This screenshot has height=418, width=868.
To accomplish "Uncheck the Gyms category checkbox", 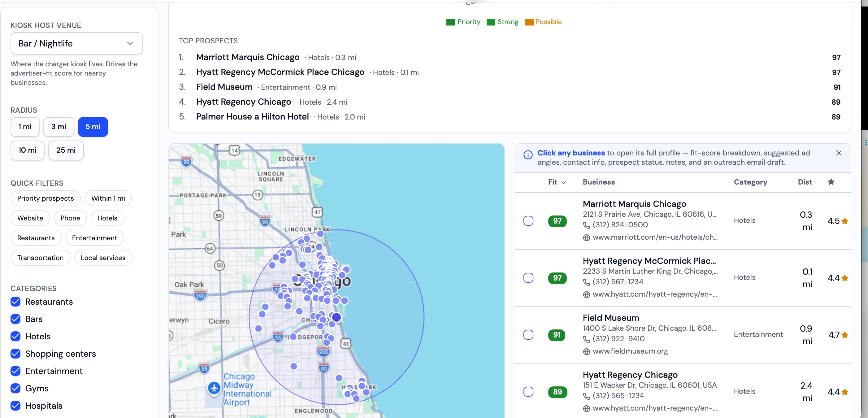I will (15, 388).
